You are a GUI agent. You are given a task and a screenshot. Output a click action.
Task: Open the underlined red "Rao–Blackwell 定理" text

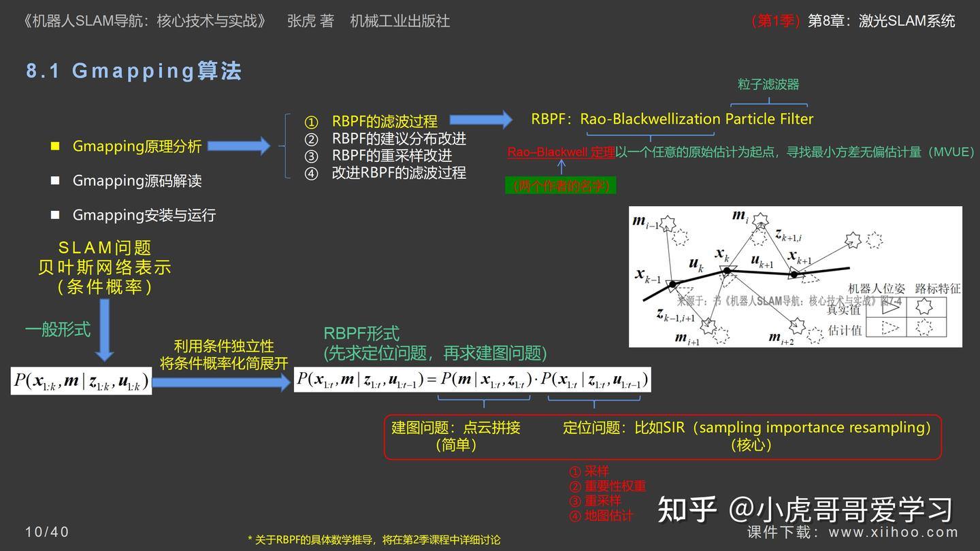click(561, 152)
